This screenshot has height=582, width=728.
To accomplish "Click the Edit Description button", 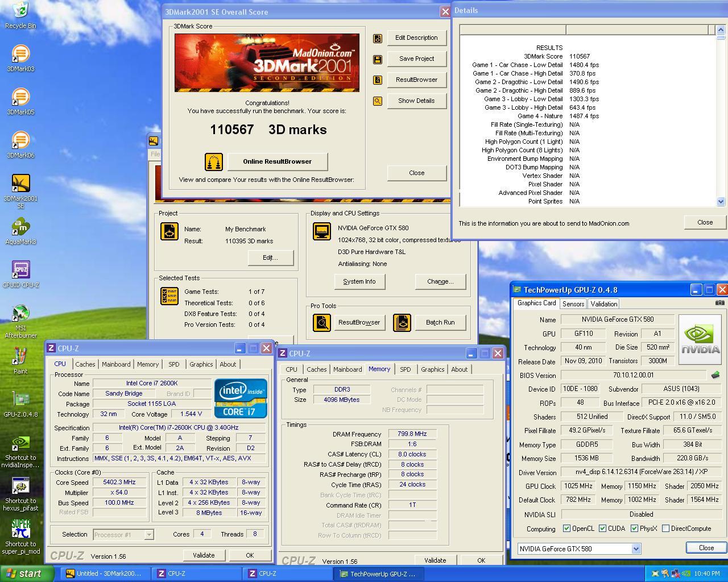I will 417,38.
